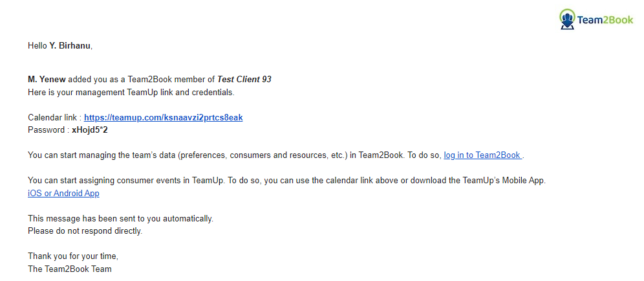Follow the 'log in to Team2Book' link

pyautogui.click(x=483, y=155)
